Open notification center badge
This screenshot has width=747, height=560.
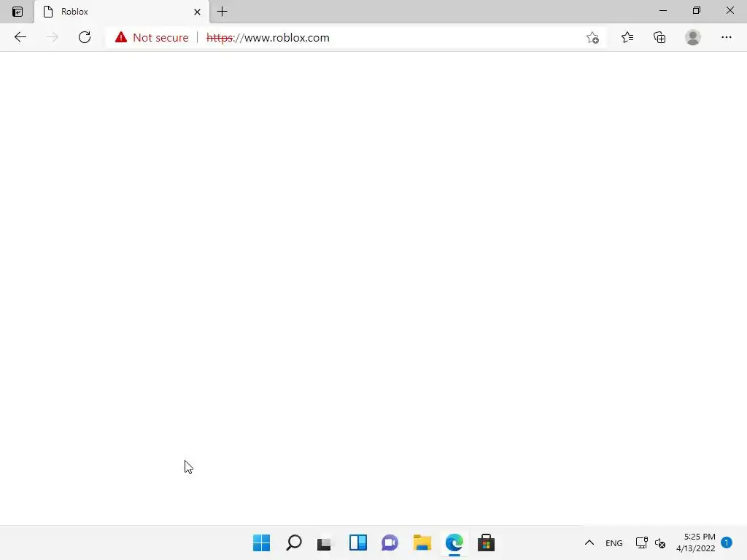(x=727, y=542)
